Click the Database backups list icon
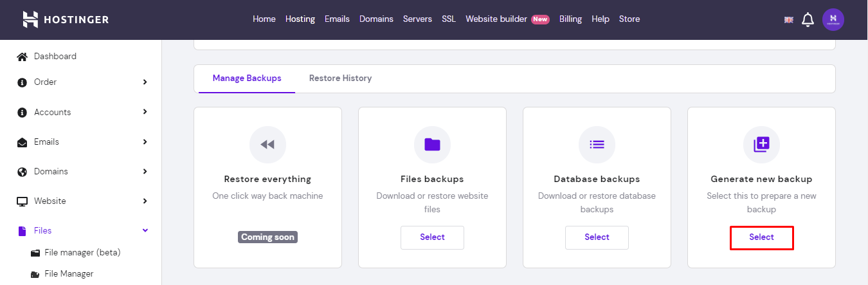Screen dimensions: 868x285 point(597,144)
